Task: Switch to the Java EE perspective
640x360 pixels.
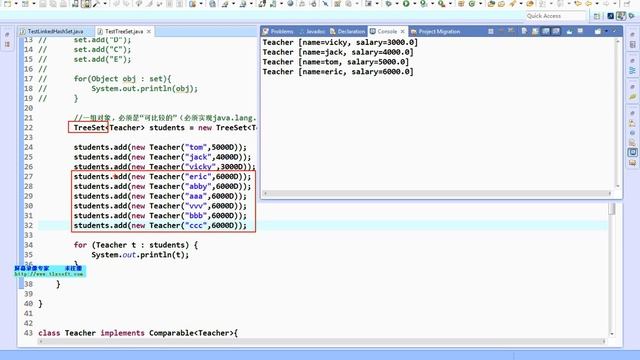Action: (611, 16)
